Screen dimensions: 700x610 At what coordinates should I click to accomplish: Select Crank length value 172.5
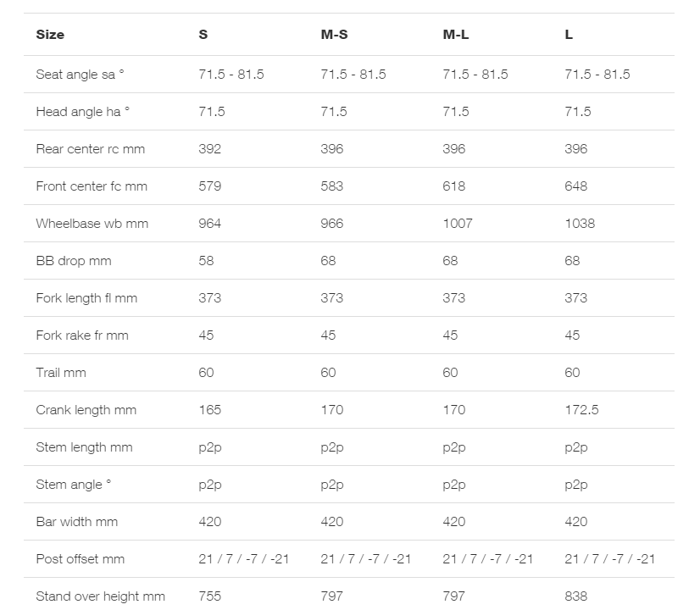click(581, 410)
